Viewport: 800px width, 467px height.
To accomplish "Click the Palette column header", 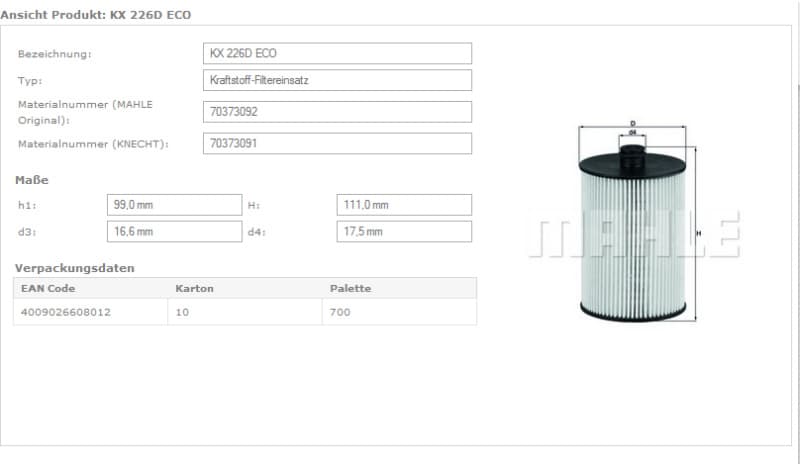I will pos(399,288).
